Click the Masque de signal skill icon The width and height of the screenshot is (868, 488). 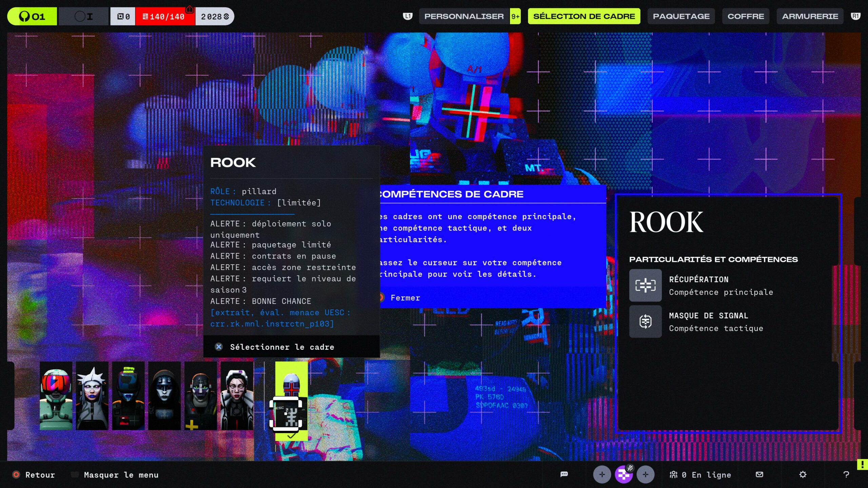pyautogui.click(x=645, y=321)
